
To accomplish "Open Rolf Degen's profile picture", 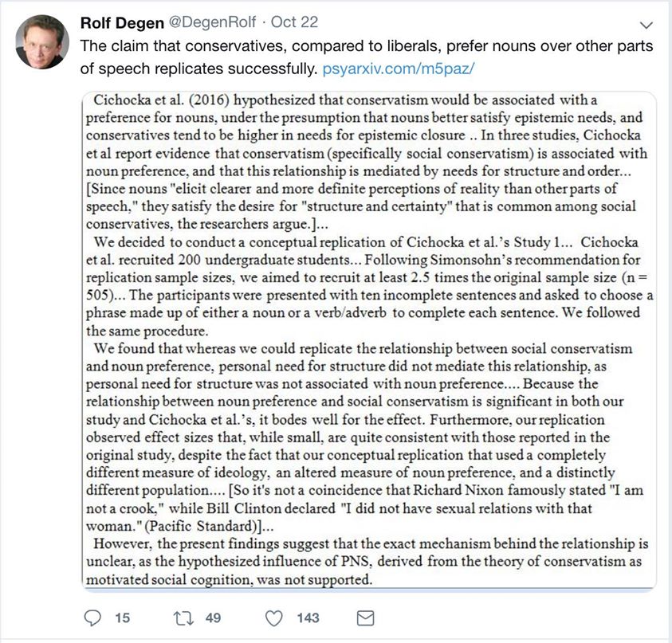I will coord(41,41).
